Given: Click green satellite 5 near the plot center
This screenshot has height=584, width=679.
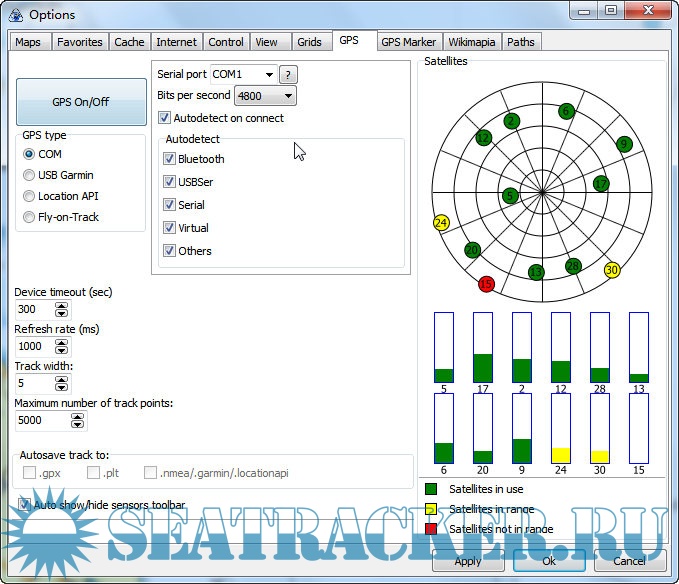Looking at the screenshot, I should coord(511,196).
